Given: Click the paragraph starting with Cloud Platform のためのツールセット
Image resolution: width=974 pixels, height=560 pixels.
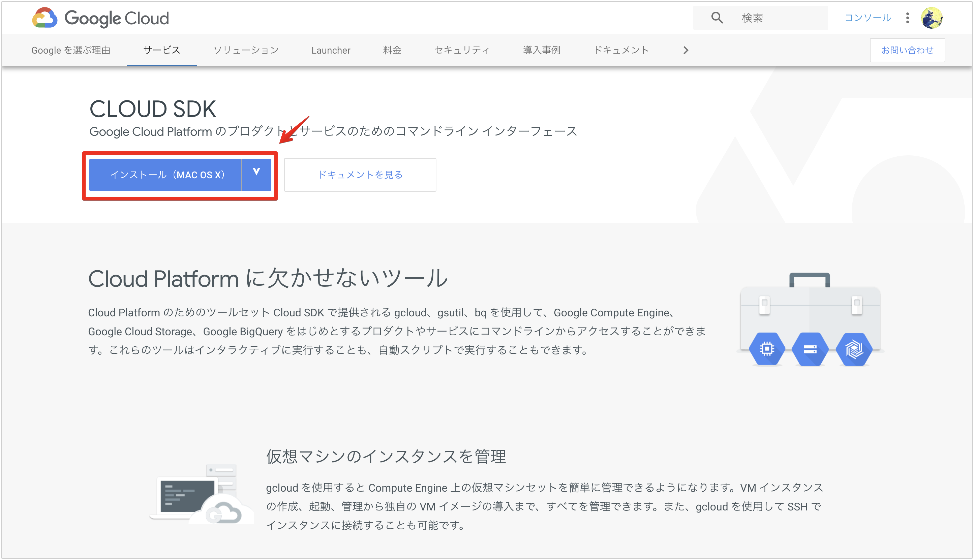Looking at the screenshot, I should [397, 331].
